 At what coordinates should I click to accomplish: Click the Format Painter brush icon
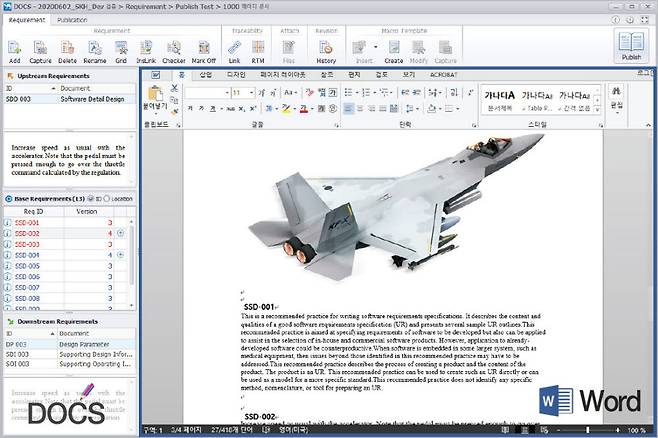(x=175, y=111)
